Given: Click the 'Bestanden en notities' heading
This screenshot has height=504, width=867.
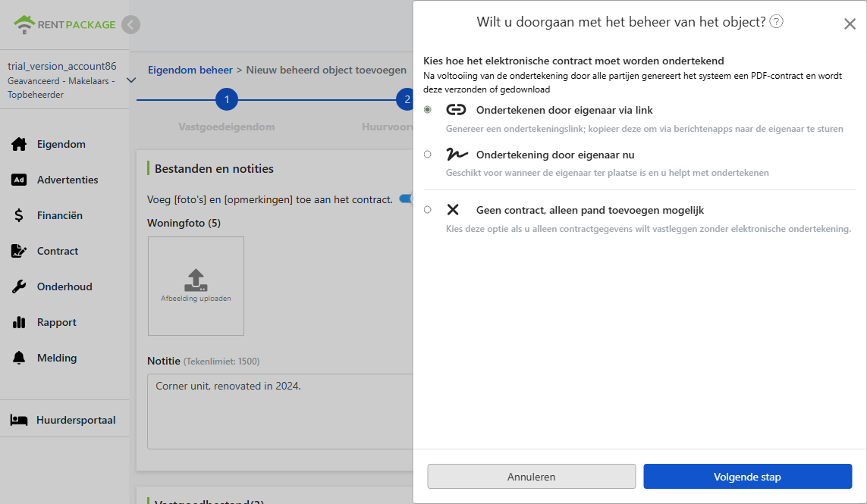Looking at the screenshot, I should pyautogui.click(x=214, y=168).
